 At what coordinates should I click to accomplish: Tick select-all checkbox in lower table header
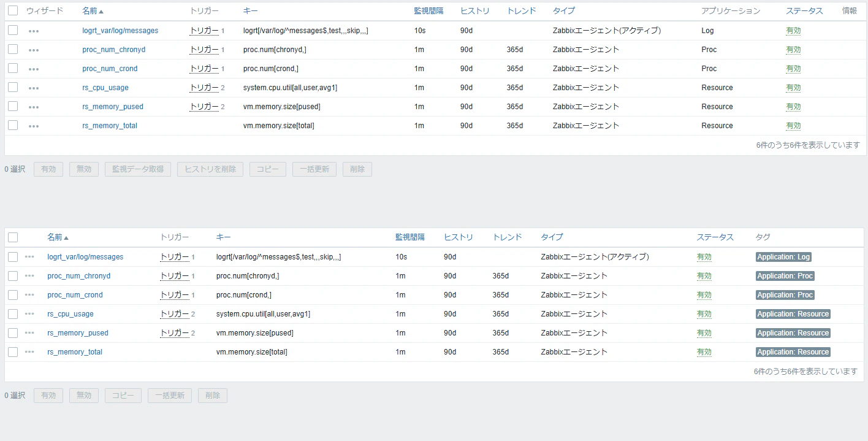coord(13,237)
